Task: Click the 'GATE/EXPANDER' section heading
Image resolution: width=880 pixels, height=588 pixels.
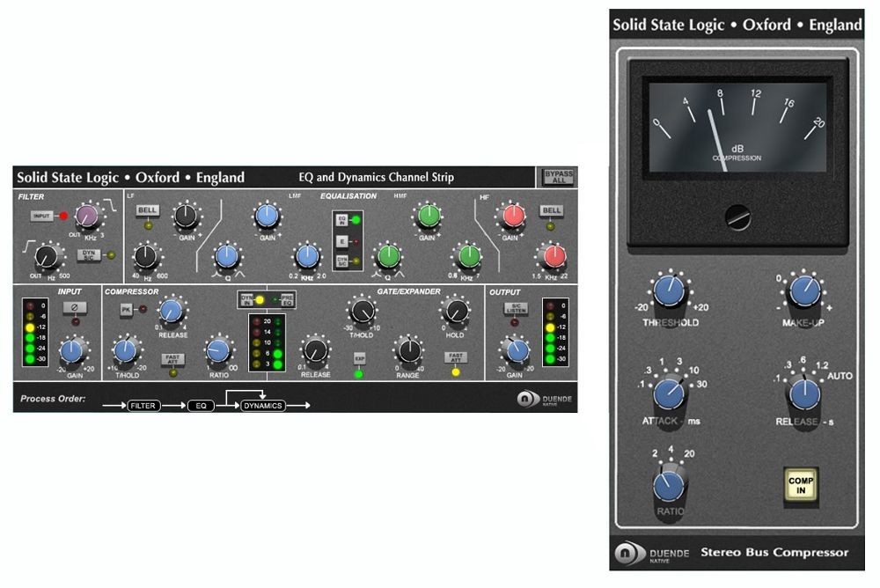Action: [408, 291]
